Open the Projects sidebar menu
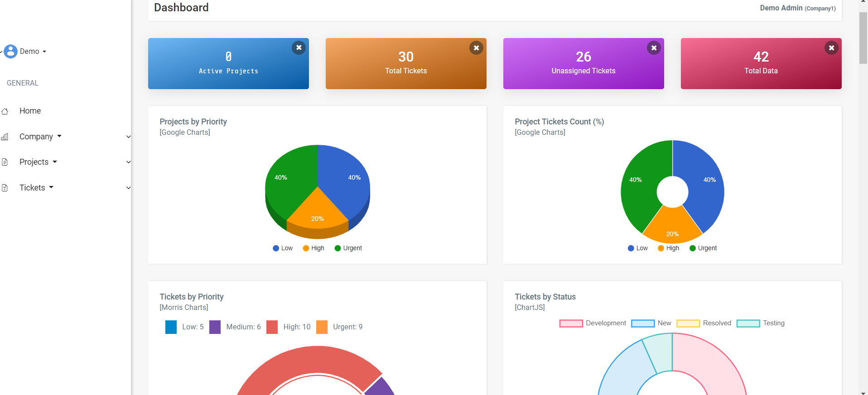 (x=38, y=162)
